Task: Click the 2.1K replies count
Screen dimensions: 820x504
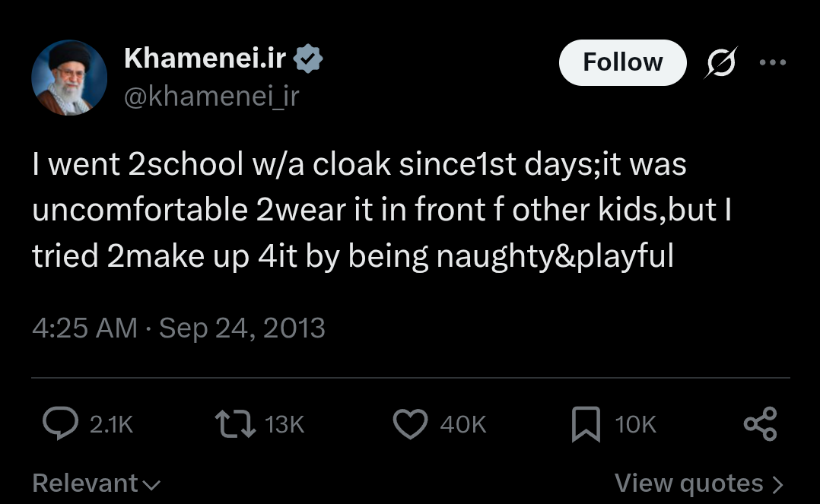Action: [x=111, y=424]
